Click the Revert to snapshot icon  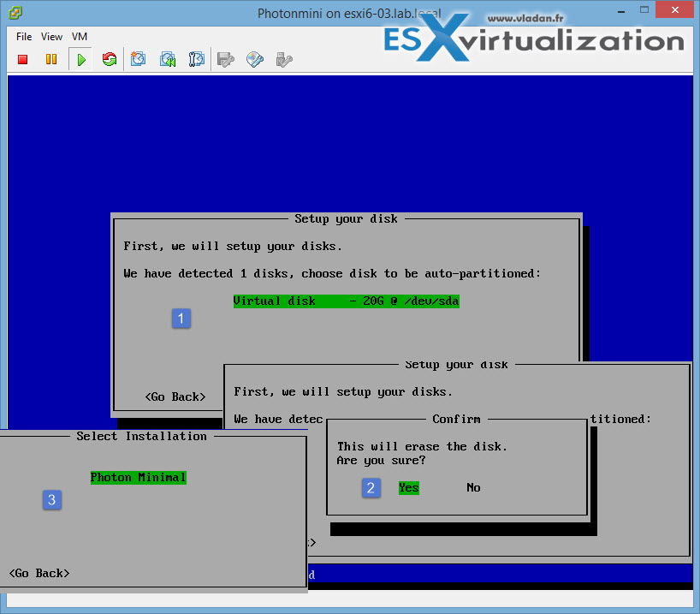click(168, 59)
